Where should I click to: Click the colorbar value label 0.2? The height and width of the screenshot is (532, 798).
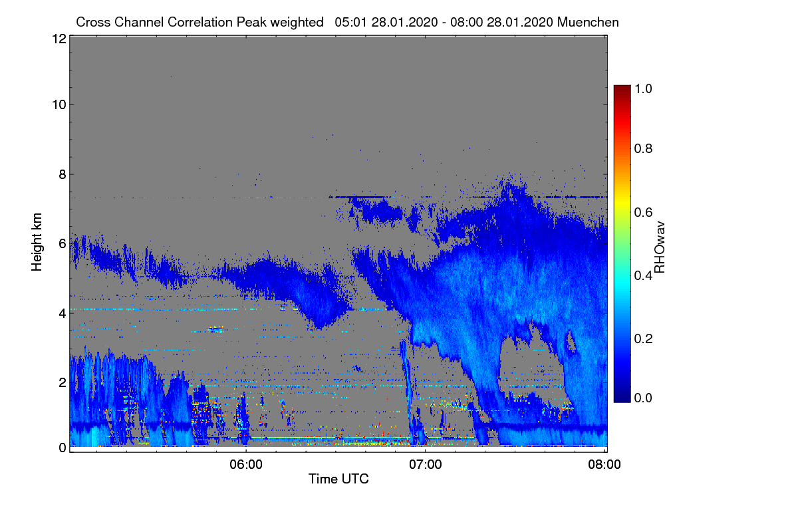point(642,338)
